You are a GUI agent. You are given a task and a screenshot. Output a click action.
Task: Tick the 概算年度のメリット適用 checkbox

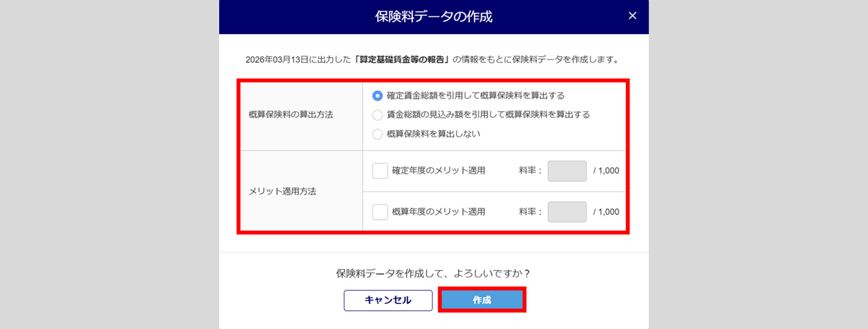coord(380,212)
